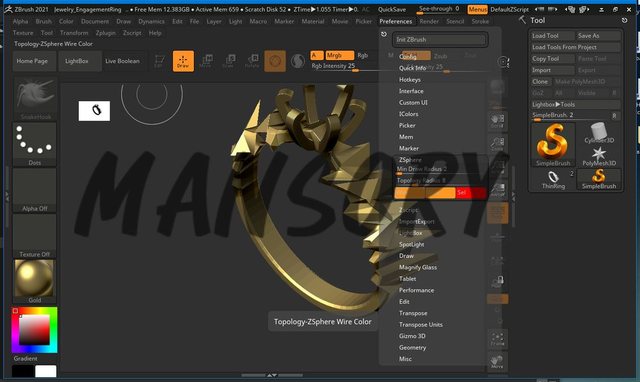This screenshot has height=382, width=640.
Task: Click the spiral target icon near top shelf
Action: (x=504, y=62)
